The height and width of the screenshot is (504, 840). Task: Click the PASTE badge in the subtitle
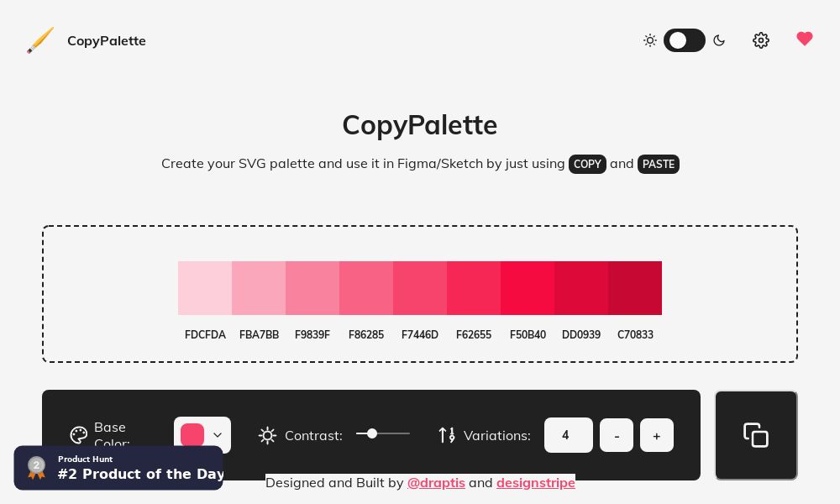pos(659,164)
